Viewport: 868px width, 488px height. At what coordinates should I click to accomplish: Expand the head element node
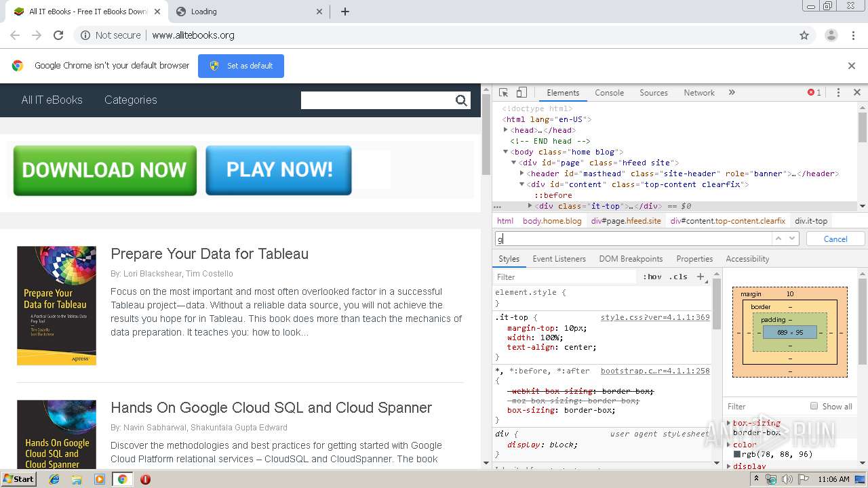(x=506, y=130)
